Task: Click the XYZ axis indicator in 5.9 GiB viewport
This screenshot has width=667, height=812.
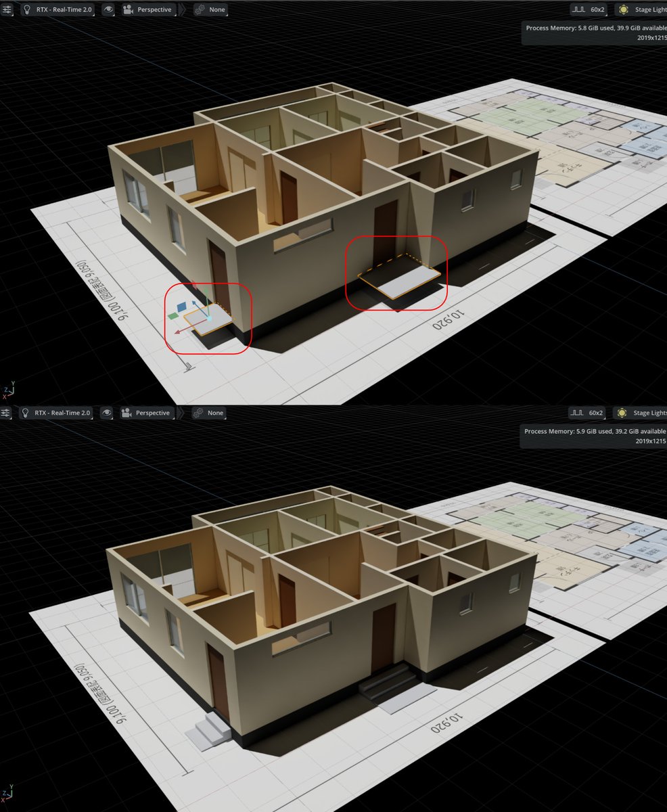Action: coord(7,793)
